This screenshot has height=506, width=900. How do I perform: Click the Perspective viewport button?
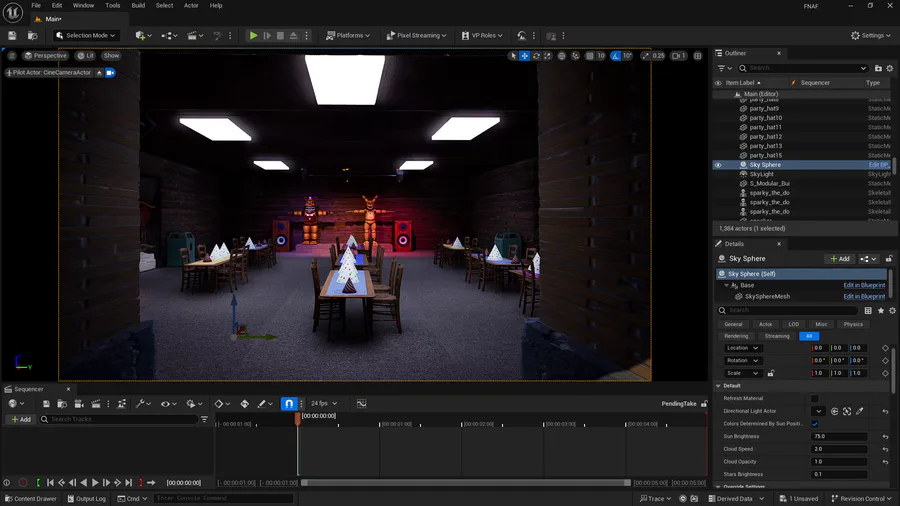45,56
